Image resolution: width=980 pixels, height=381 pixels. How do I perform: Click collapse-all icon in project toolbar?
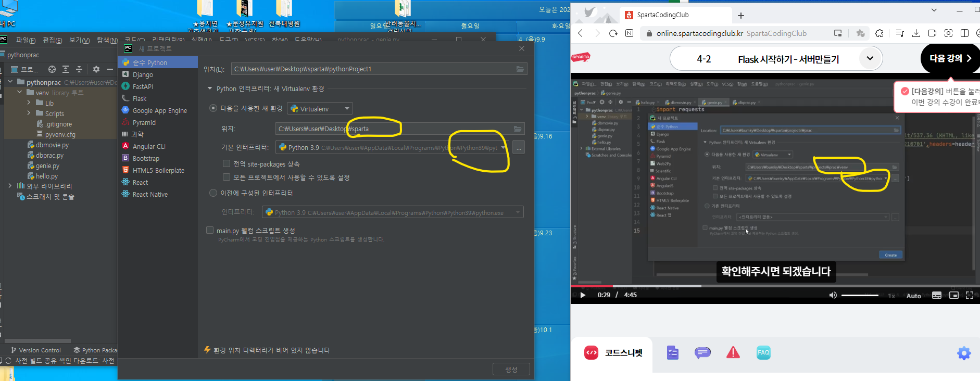point(79,69)
